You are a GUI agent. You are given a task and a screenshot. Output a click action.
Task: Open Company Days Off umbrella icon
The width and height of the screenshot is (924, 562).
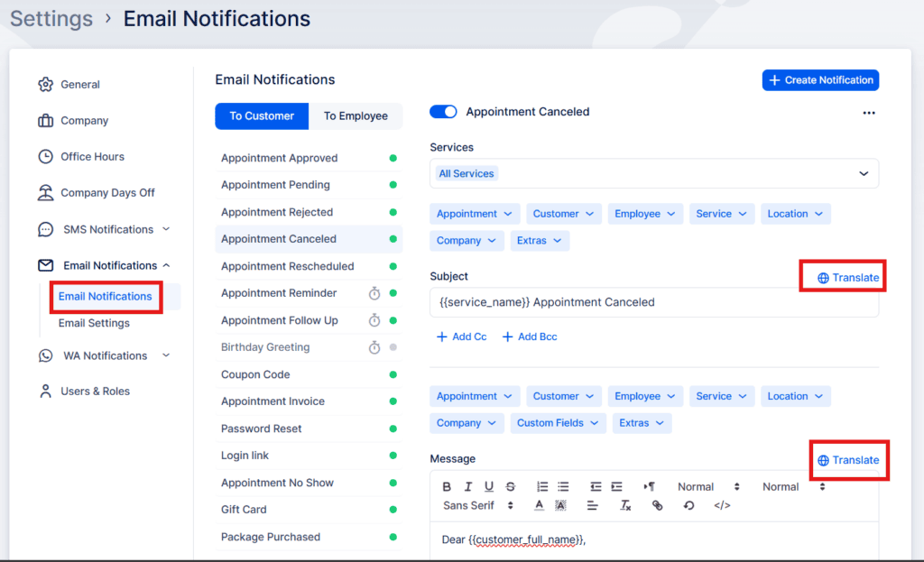click(45, 193)
